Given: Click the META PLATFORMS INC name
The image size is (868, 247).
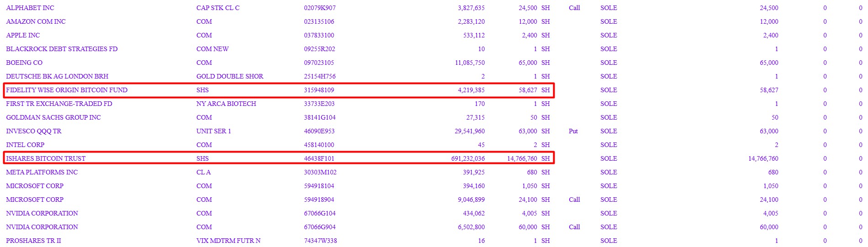Looking at the screenshot, I should [42, 172].
